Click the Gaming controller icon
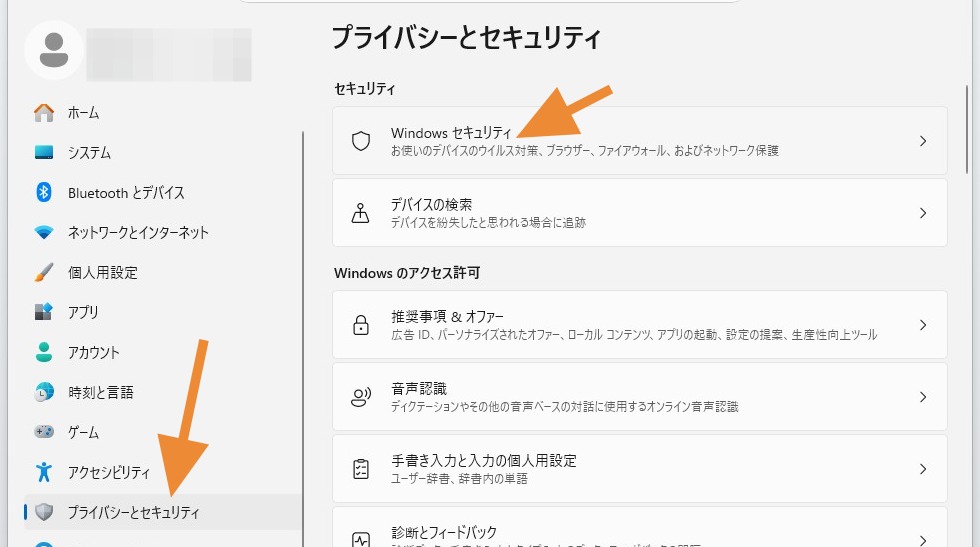The height and width of the screenshot is (547, 980). (44, 432)
